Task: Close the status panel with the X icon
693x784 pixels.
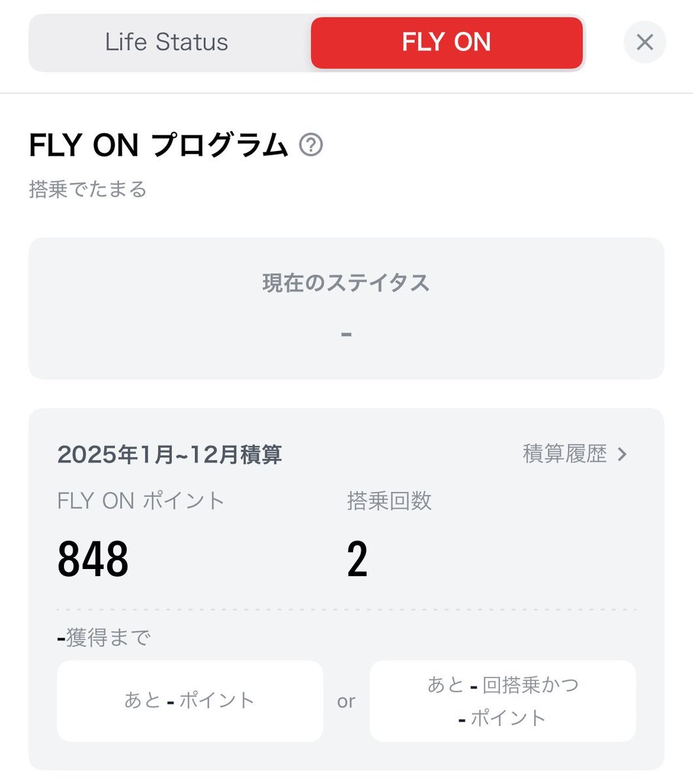Action: click(645, 42)
